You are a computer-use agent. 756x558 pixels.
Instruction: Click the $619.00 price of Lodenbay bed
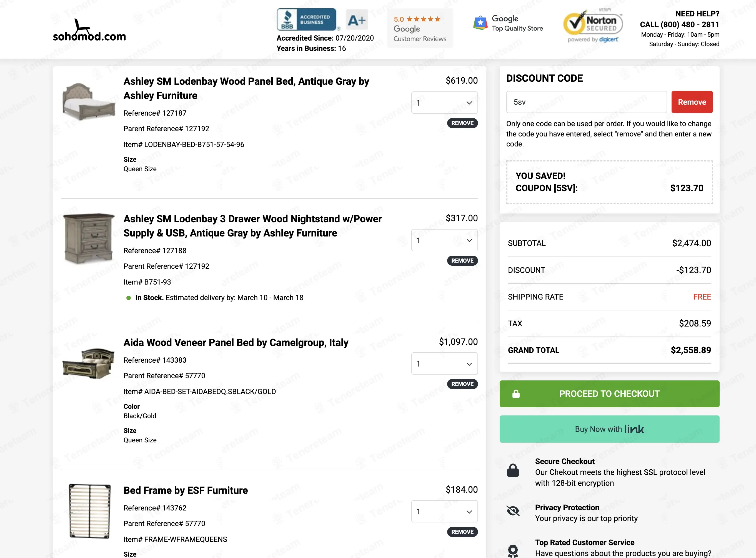(x=462, y=81)
